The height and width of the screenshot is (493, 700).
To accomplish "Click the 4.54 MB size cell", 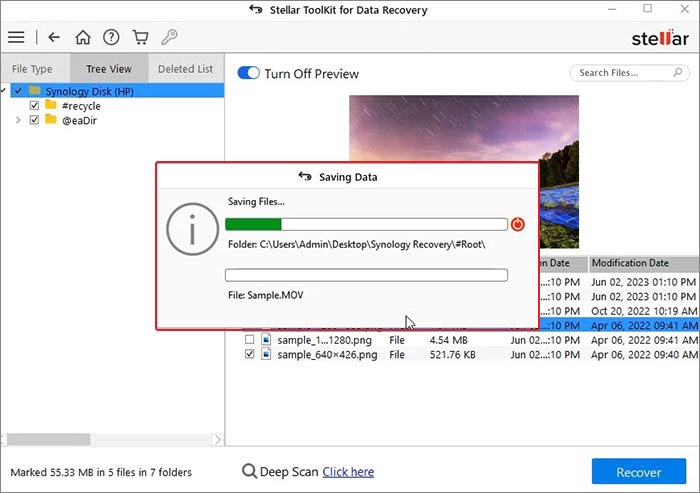I will click(448, 340).
